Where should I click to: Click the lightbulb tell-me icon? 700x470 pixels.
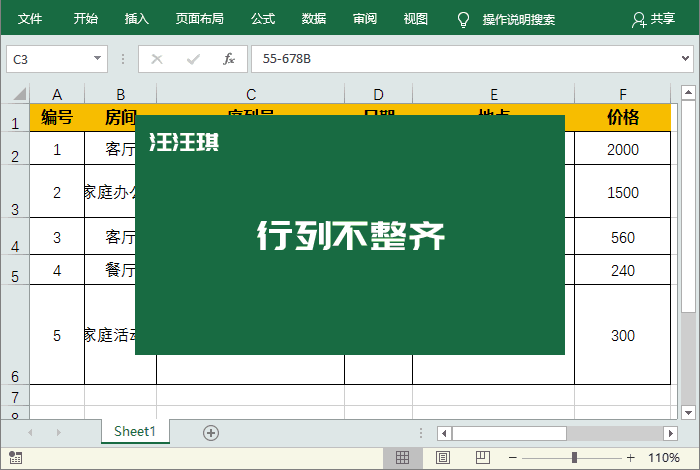(463, 20)
